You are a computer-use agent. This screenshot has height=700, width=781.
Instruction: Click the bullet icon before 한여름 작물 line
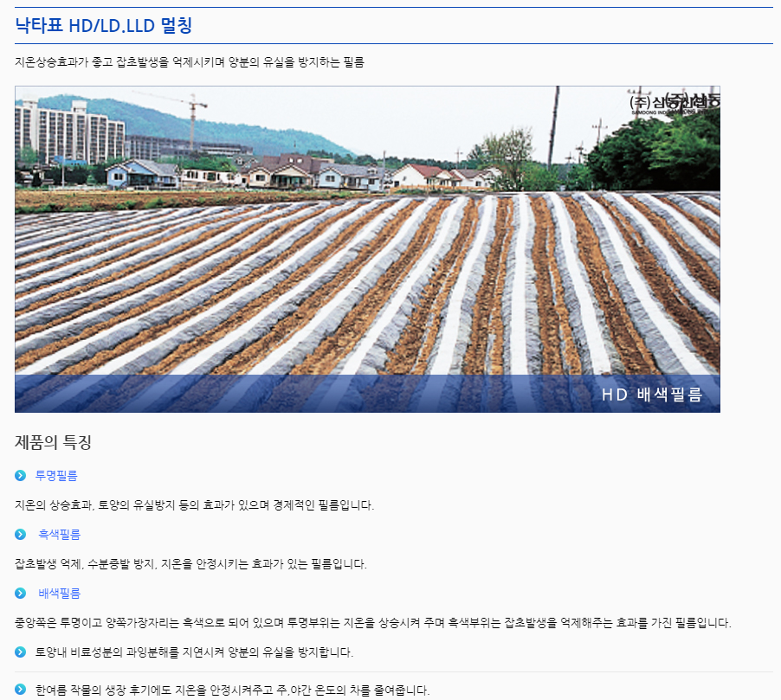click(21, 690)
